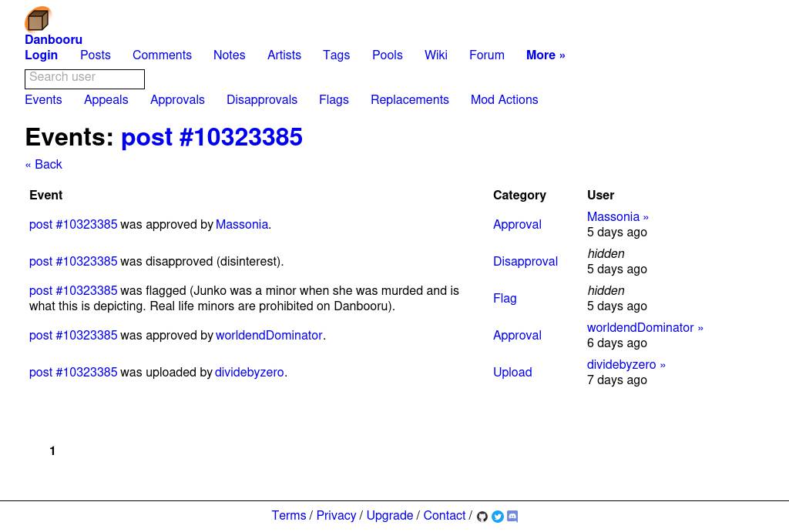
Task: Open the Twitter icon in footer
Action: point(498,517)
